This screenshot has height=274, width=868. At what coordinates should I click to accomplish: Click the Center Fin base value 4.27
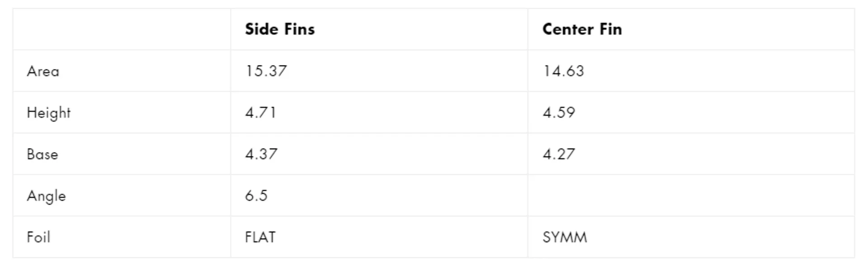pyautogui.click(x=559, y=154)
